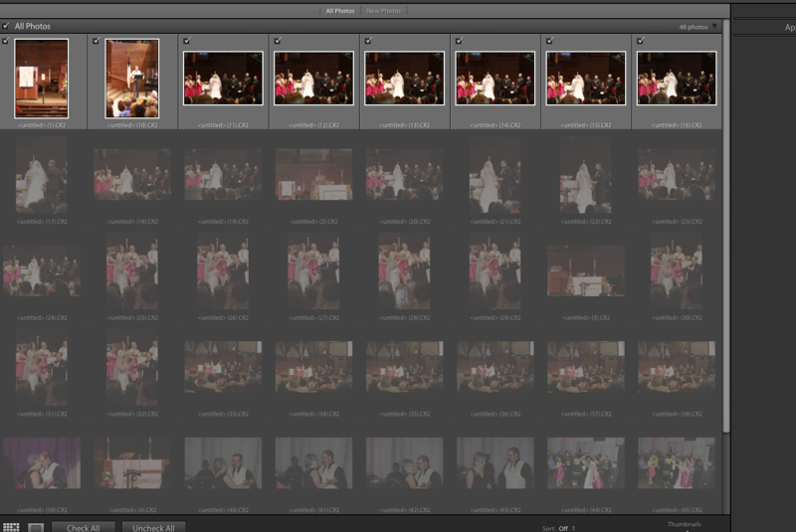This screenshot has height=532, width=796.
Task: Uncheck the untitled (16).CR2 photo checkbox
Action: [x=640, y=41]
